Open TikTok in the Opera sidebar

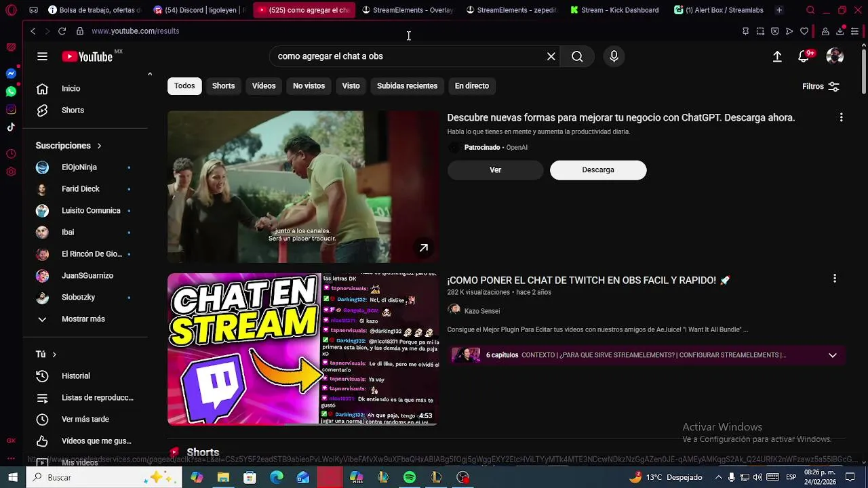[x=11, y=127]
